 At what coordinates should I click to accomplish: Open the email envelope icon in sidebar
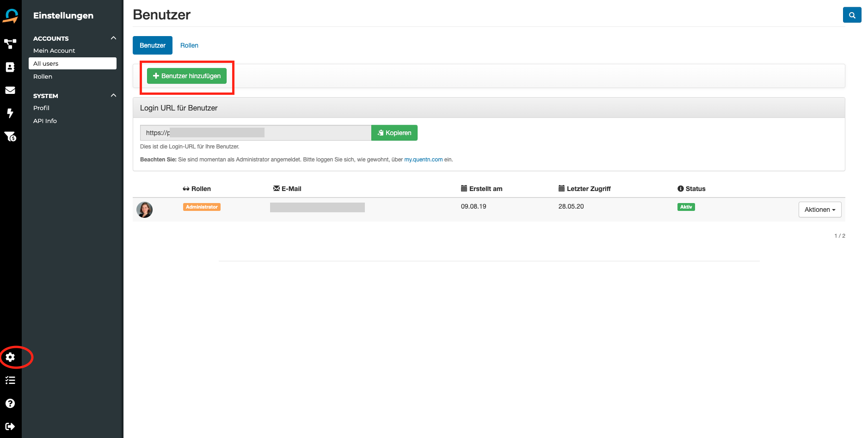[10, 90]
